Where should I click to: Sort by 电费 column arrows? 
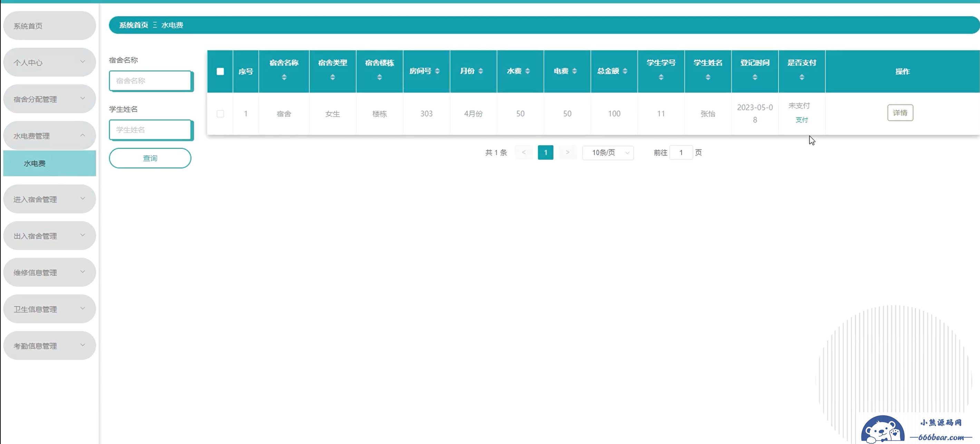574,71
